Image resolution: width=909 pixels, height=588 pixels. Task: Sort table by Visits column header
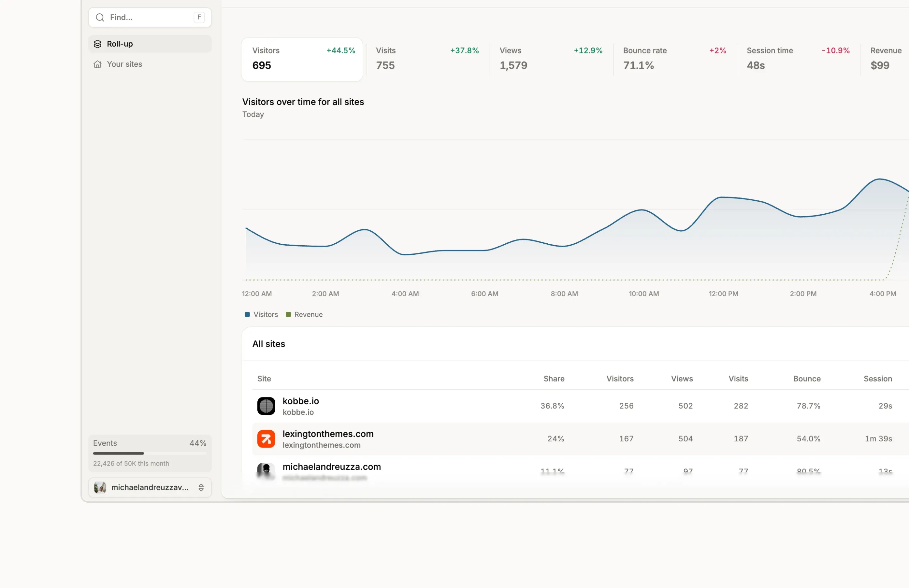tap(738, 379)
